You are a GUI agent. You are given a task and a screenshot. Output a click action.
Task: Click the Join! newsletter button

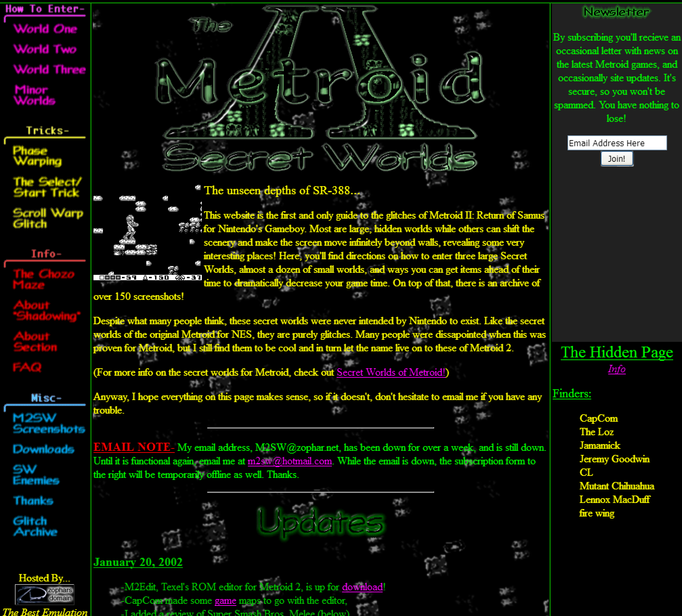pyautogui.click(x=617, y=159)
